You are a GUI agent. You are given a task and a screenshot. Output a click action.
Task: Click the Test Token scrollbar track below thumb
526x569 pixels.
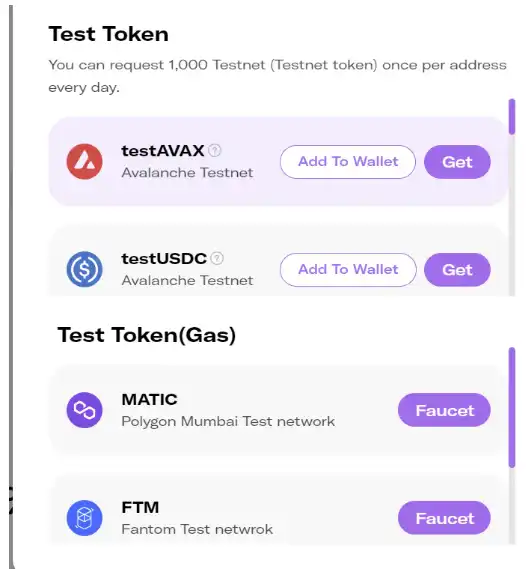pos(512,216)
